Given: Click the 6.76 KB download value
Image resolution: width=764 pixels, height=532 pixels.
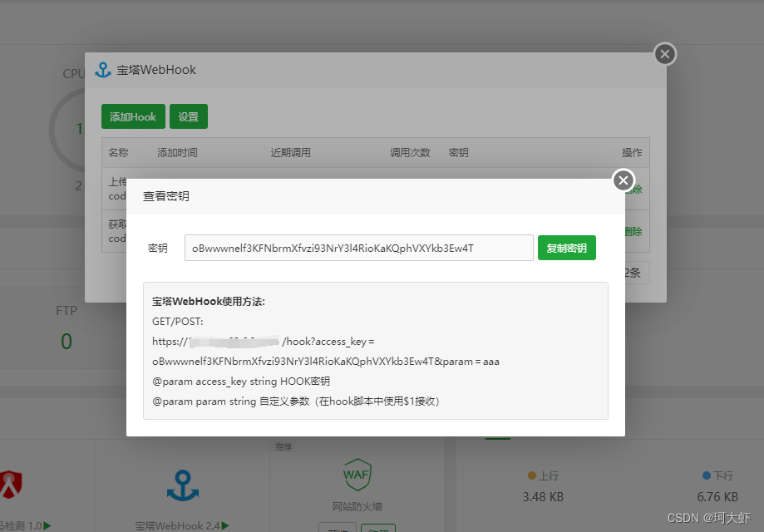Looking at the screenshot, I should click(717, 497).
